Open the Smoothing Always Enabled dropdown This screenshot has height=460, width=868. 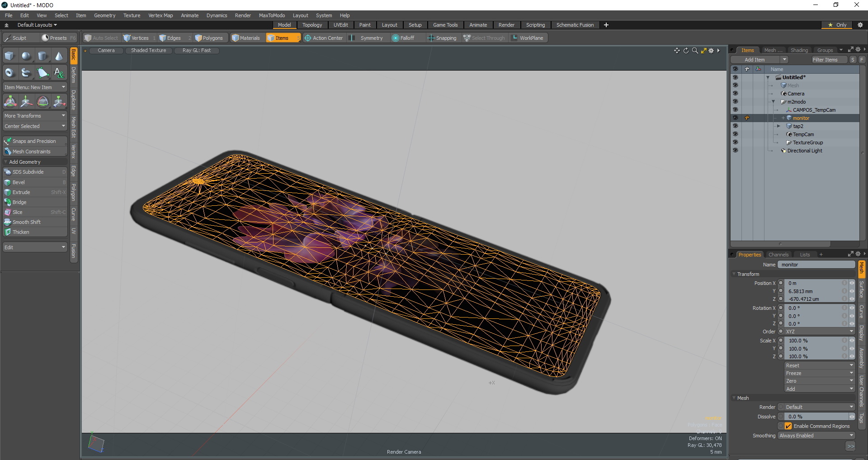(x=816, y=436)
